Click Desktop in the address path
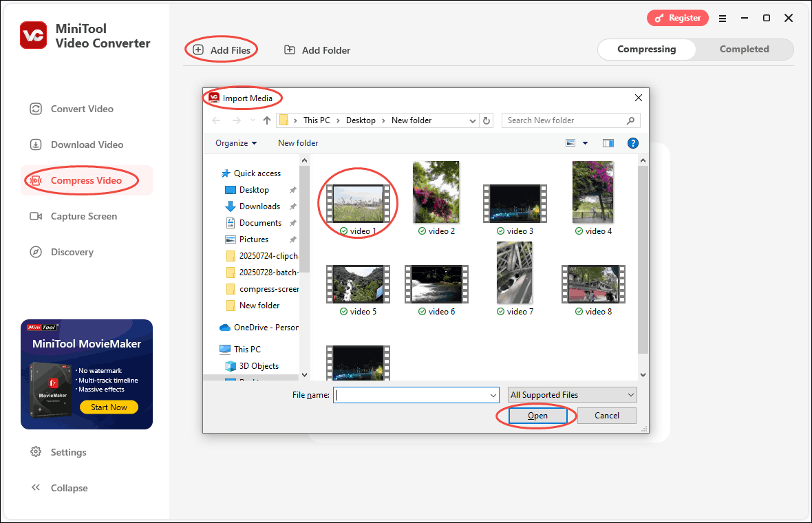Screen dimensions: 812x523 361,120
